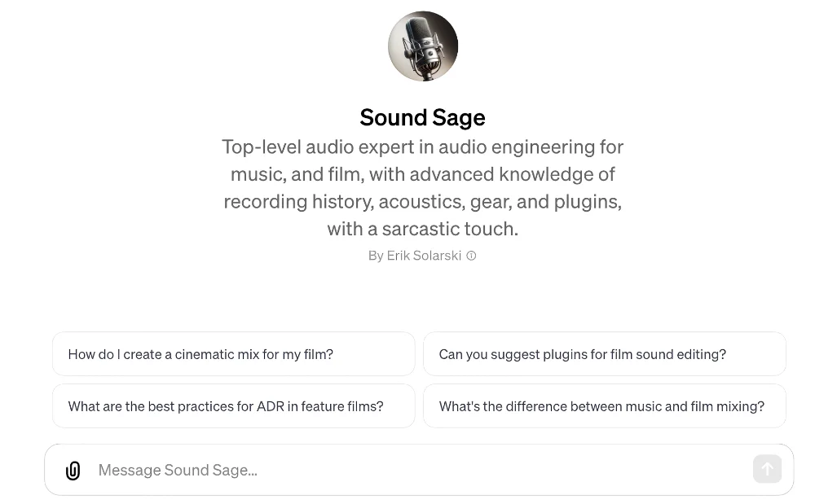Viewport: 815px width, 504px height.
Task: Pick the music versus film mixing question
Action: (x=604, y=405)
